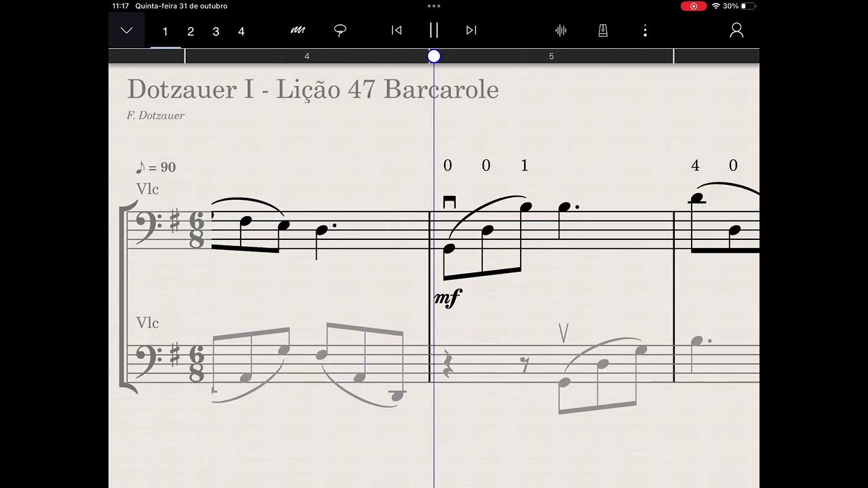The image size is (868, 488).
Task: Click the upper Vlc instrument label
Action: coord(147,189)
